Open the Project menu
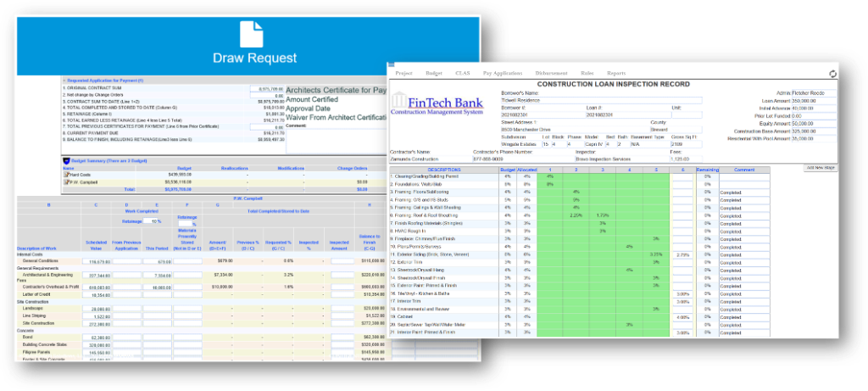The height and width of the screenshot is (391, 868). click(403, 74)
